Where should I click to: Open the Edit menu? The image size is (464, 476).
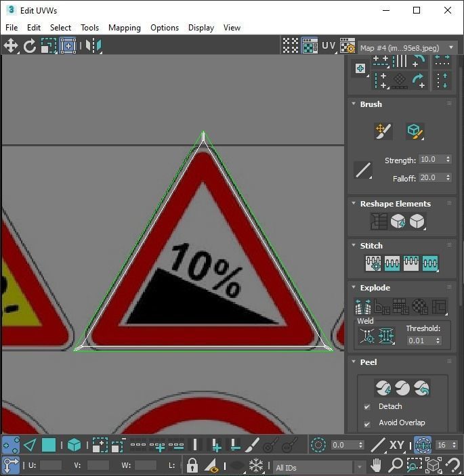[34, 28]
